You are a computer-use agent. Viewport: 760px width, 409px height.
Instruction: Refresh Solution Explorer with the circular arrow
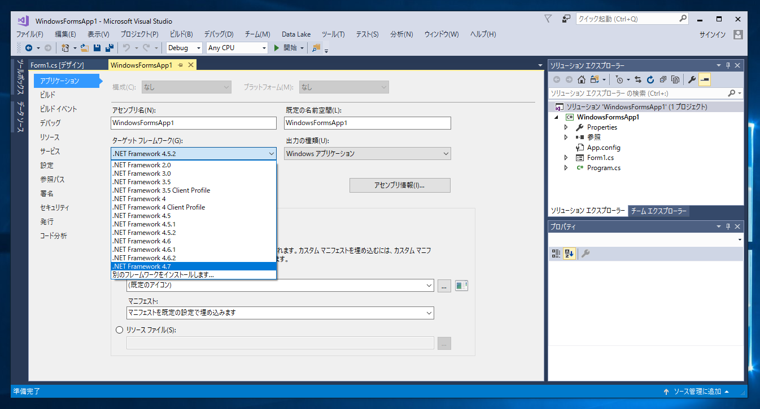650,79
